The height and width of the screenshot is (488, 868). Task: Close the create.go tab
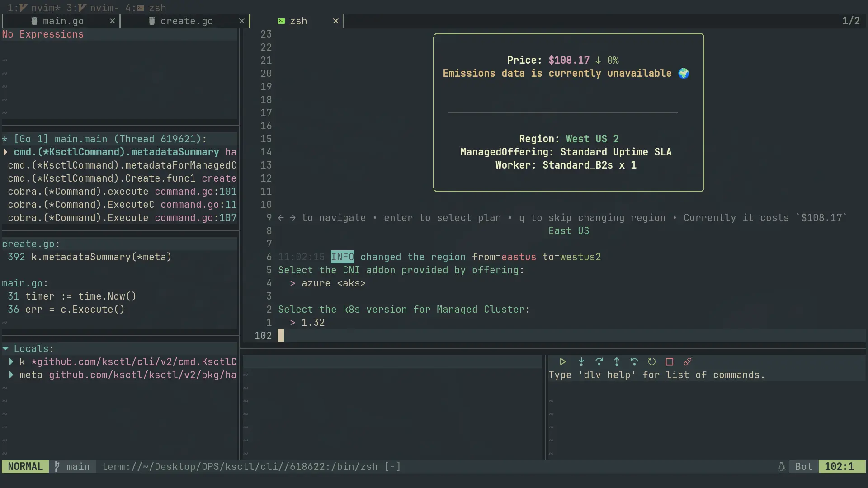pos(241,21)
